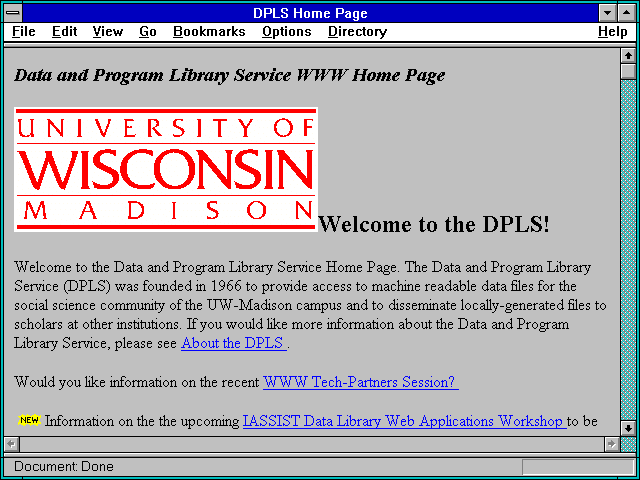Click the DPLS Home Page title bar
The image size is (640, 480).
click(310, 13)
